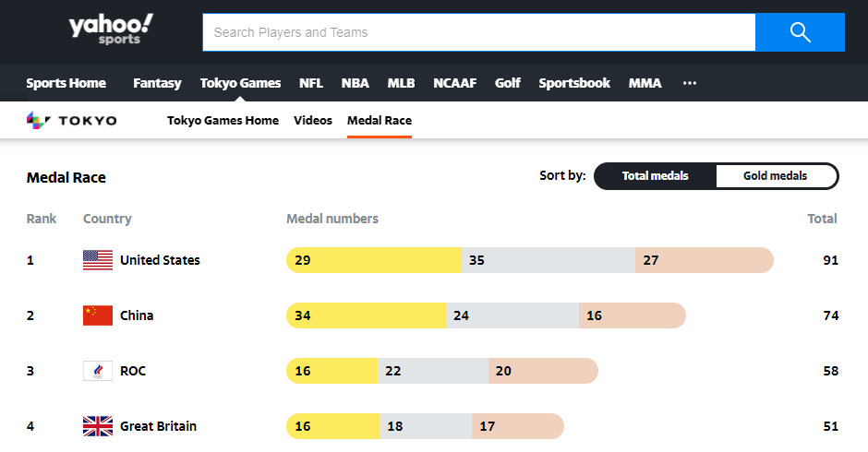The height and width of the screenshot is (452, 868).
Task: Click the blue search magnifier button
Action: tap(800, 32)
